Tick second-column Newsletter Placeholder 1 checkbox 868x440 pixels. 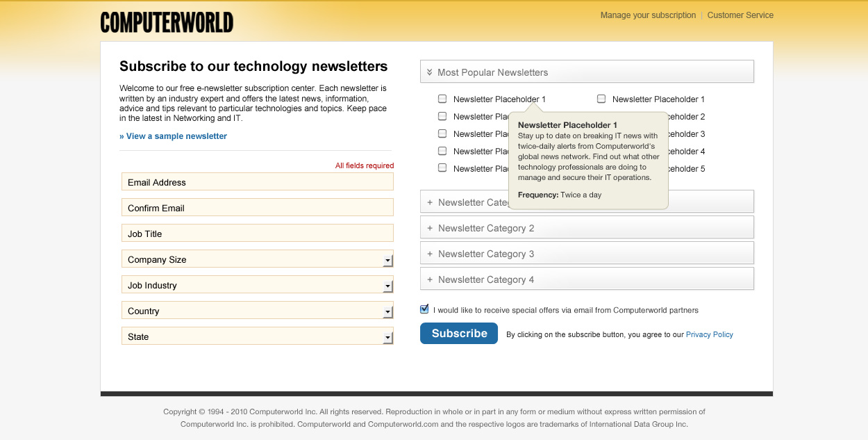point(601,99)
